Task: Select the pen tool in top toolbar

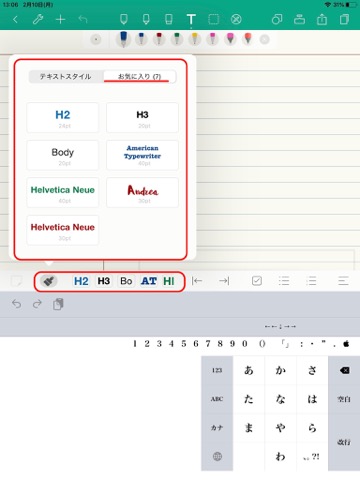Action: pos(124,19)
